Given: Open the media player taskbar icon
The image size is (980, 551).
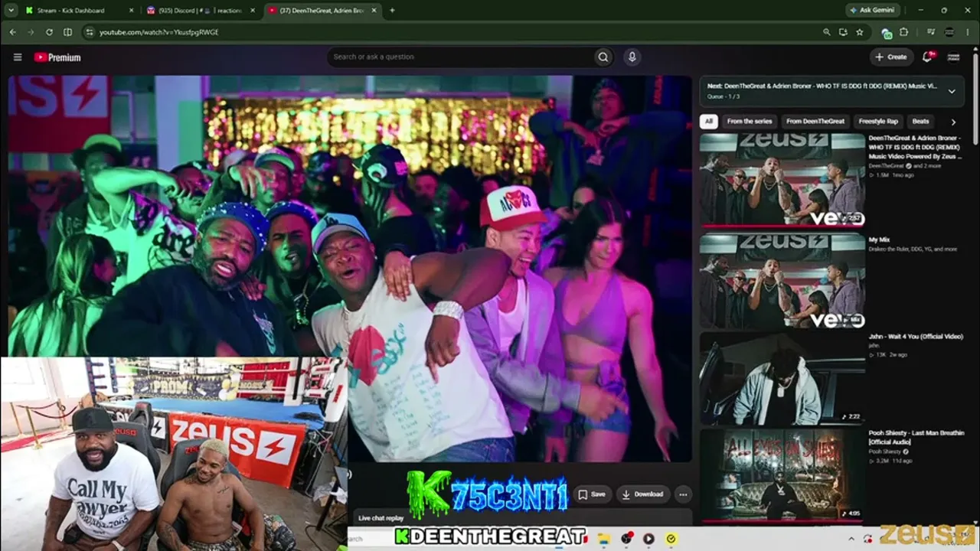Looking at the screenshot, I should click(x=648, y=539).
